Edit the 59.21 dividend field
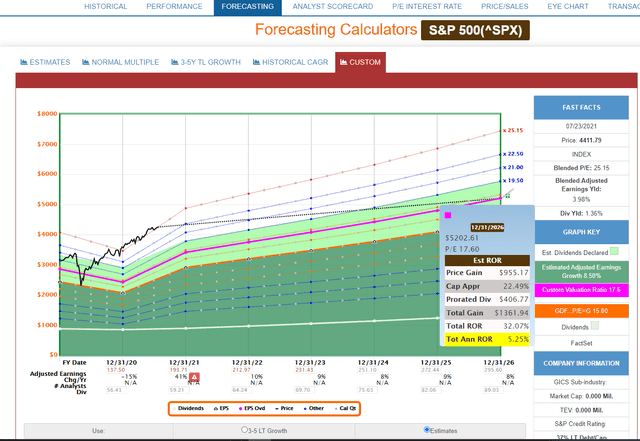Screen dimensions: 640x441 coord(179,390)
